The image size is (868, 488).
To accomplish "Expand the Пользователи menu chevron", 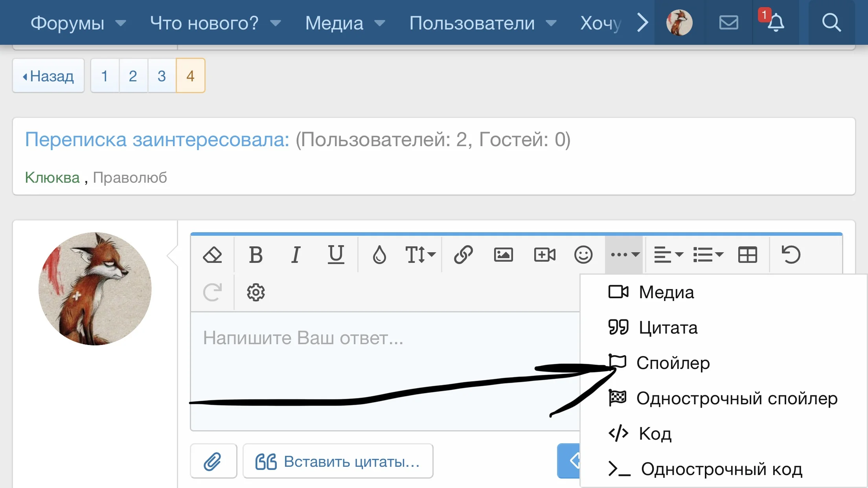I will tap(550, 23).
